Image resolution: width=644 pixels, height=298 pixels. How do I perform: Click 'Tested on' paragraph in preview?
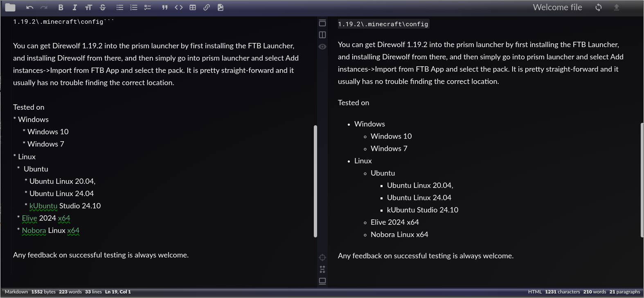[x=354, y=103]
